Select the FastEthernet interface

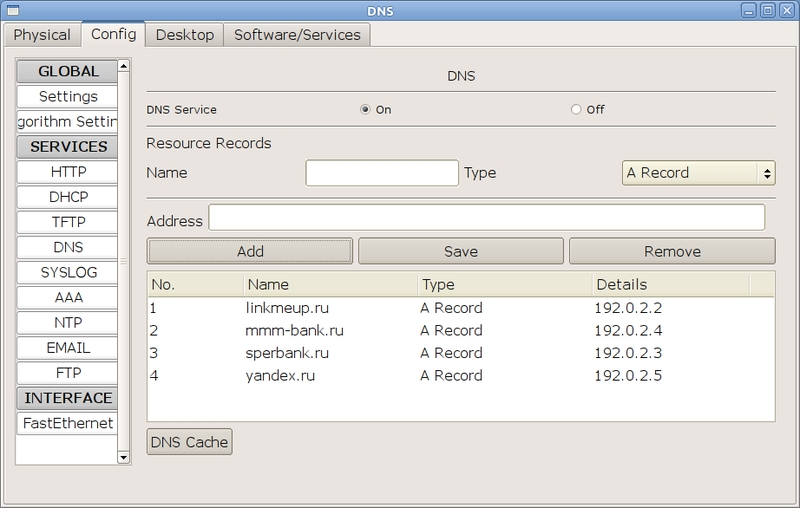[68, 423]
